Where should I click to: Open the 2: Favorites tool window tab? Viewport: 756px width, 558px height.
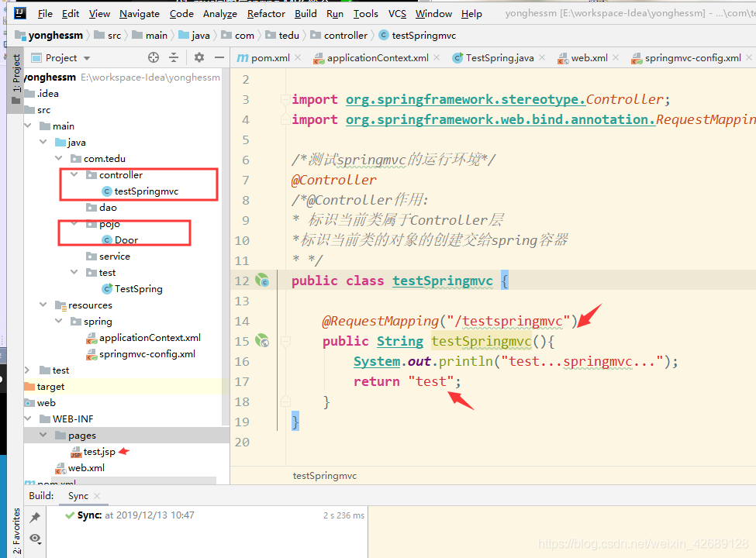point(16,532)
